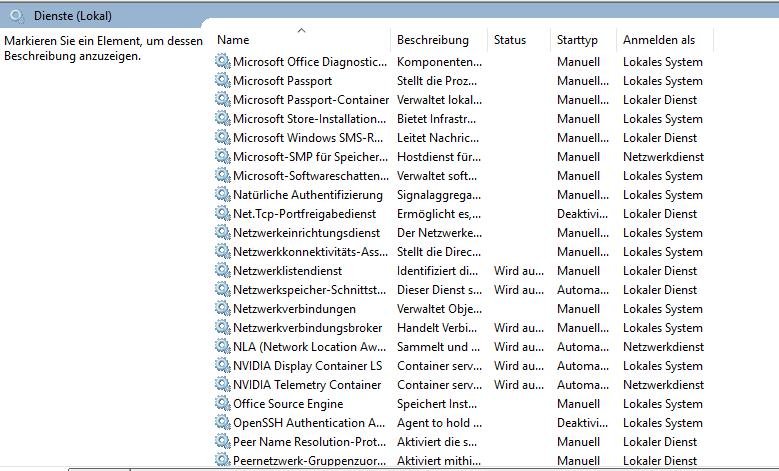Viewport: 779px width, 471px height.
Task: Click 'Handelt Verbi...' description cell
Action: pos(437,328)
